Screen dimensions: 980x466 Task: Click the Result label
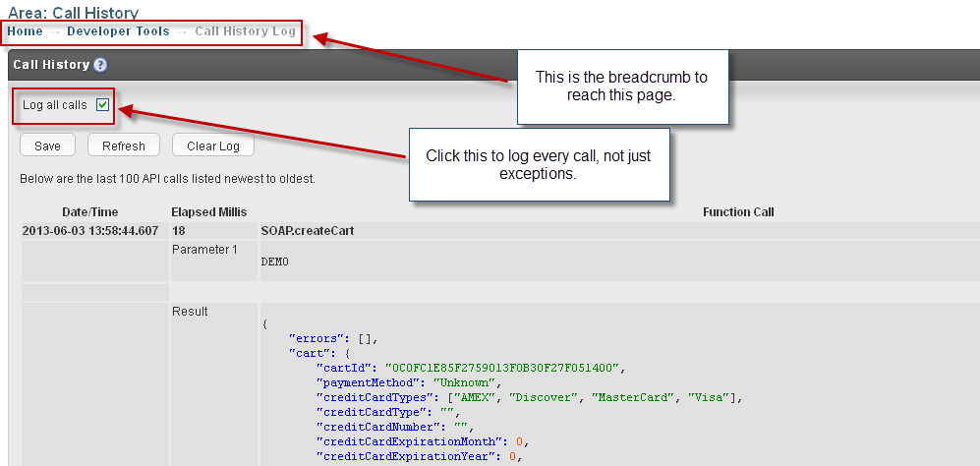click(x=190, y=311)
